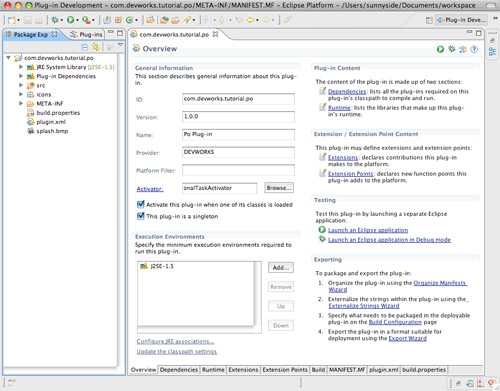The image size is (500, 391).
Task: Expand the src folder node
Action: [x=21, y=85]
